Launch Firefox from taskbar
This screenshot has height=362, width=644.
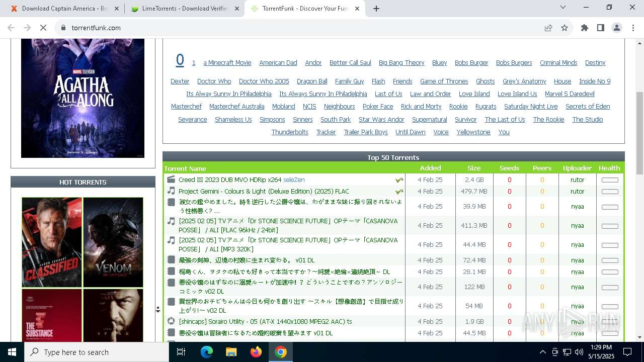(256, 352)
